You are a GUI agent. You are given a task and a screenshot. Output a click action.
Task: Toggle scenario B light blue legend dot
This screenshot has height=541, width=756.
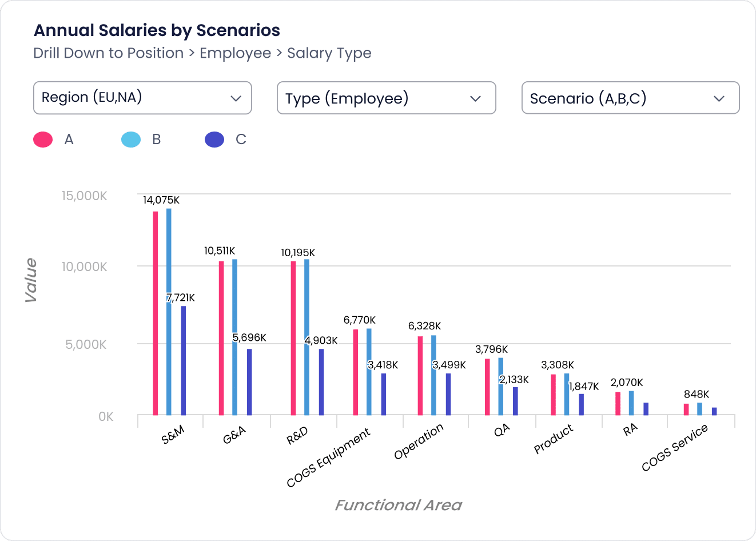(x=131, y=140)
